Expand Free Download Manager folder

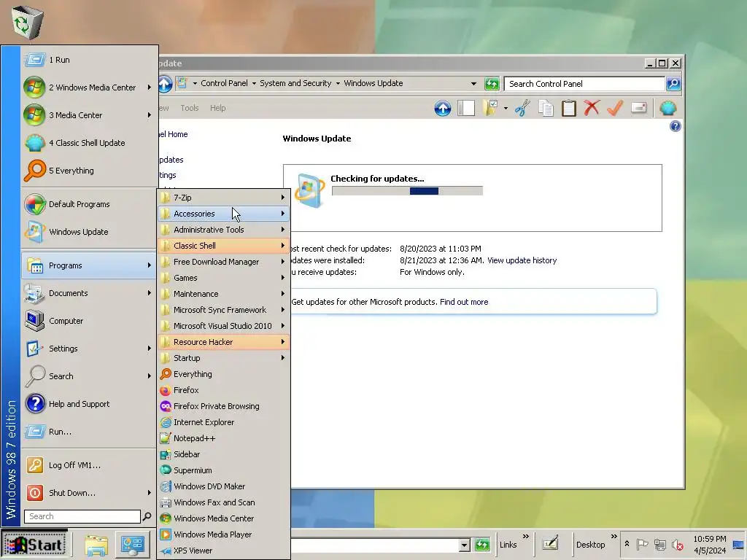point(224,262)
